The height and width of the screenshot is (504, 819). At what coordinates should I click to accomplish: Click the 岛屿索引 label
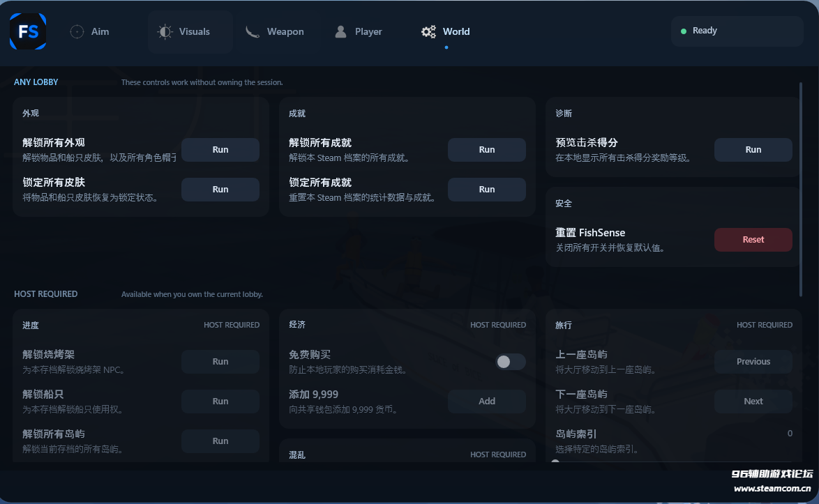coord(576,434)
